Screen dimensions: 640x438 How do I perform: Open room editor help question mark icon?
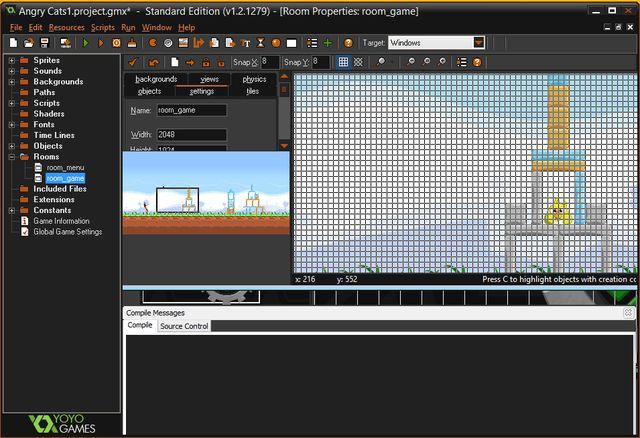tap(477, 62)
